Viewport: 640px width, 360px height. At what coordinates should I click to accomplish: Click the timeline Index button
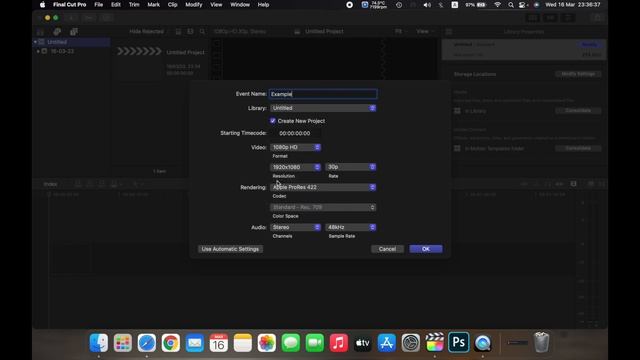(50, 184)
